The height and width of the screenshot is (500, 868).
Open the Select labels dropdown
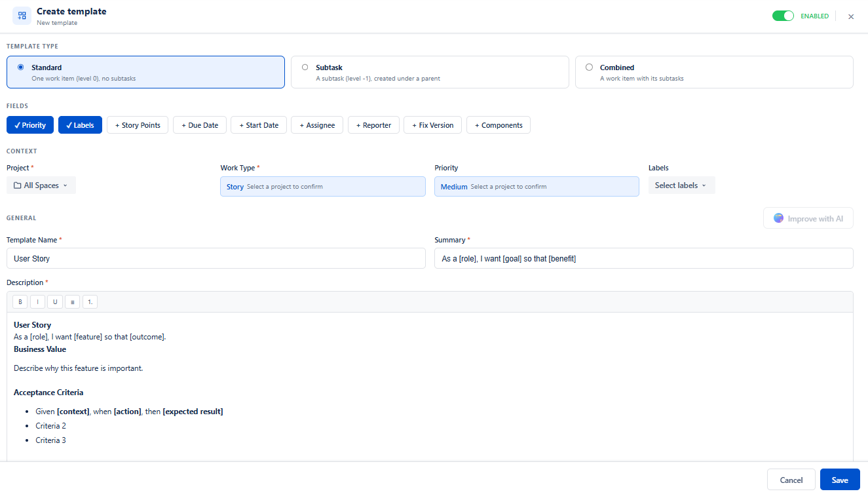point(682,185)
